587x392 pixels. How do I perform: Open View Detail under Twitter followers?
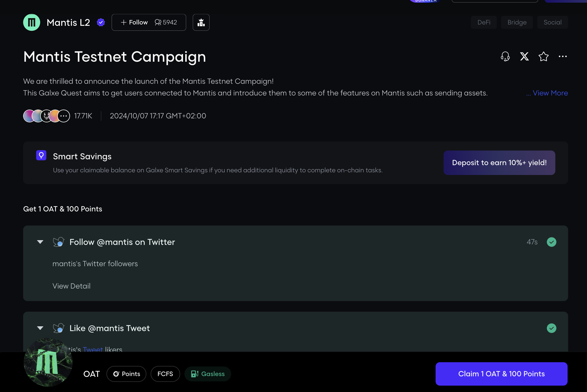71,286
